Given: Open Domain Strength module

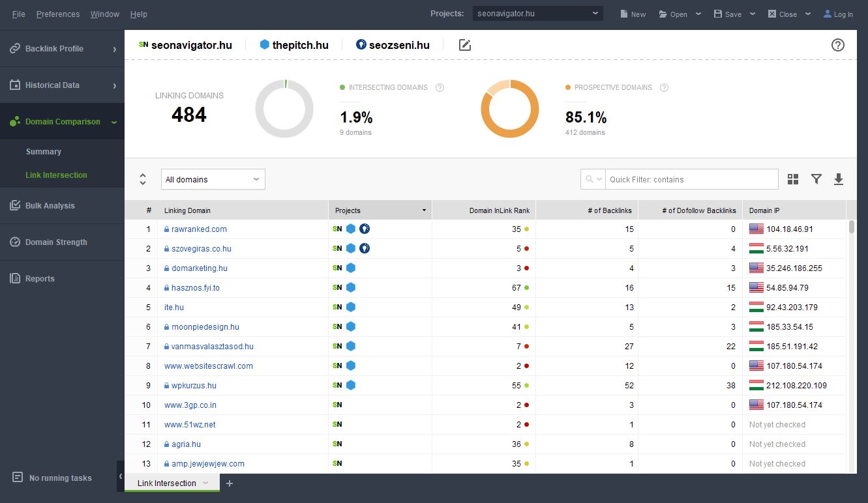Looking at the screenshot, I should pos(62,242).
